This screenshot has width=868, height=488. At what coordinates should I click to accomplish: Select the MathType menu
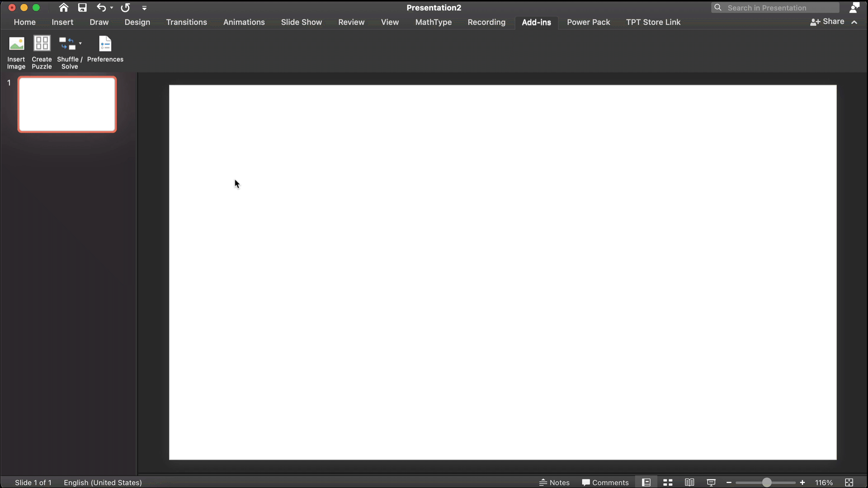434,22
